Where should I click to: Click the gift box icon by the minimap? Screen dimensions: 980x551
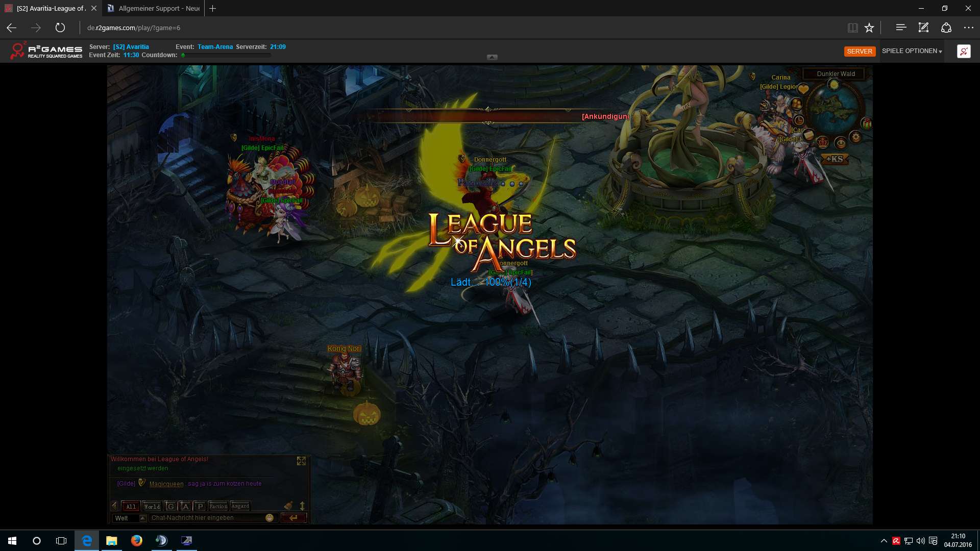coord(866,123)
